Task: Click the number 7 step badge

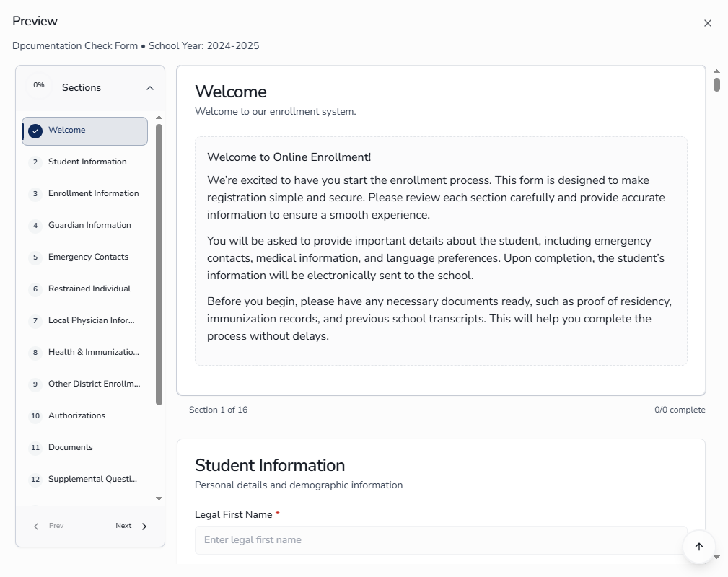Action: click(35, 321)
